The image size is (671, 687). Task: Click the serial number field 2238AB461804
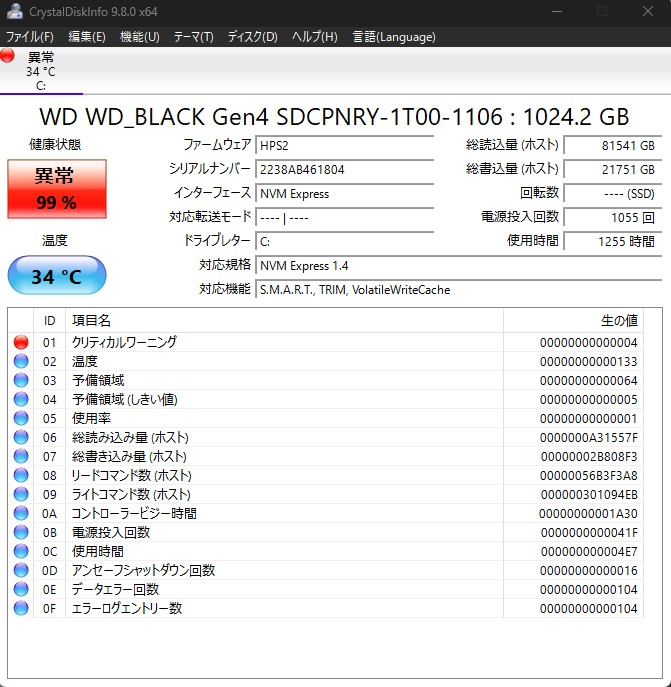click(x=344, y=169)
